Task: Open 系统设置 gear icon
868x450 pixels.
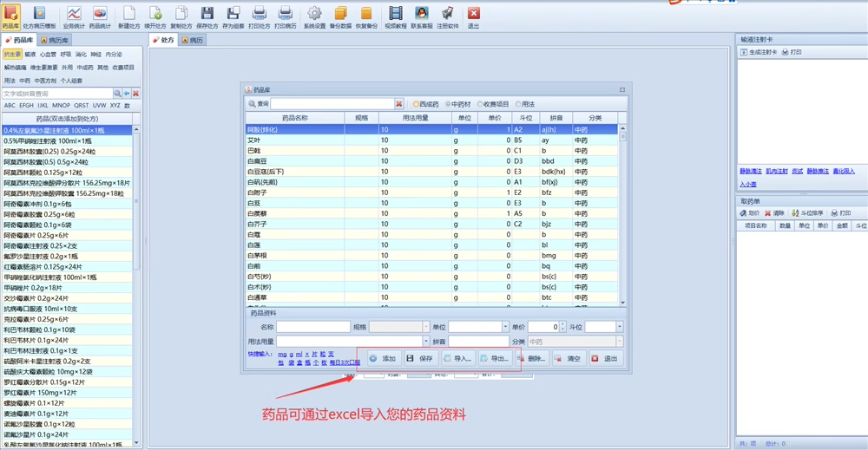Action: coord(314,16)
